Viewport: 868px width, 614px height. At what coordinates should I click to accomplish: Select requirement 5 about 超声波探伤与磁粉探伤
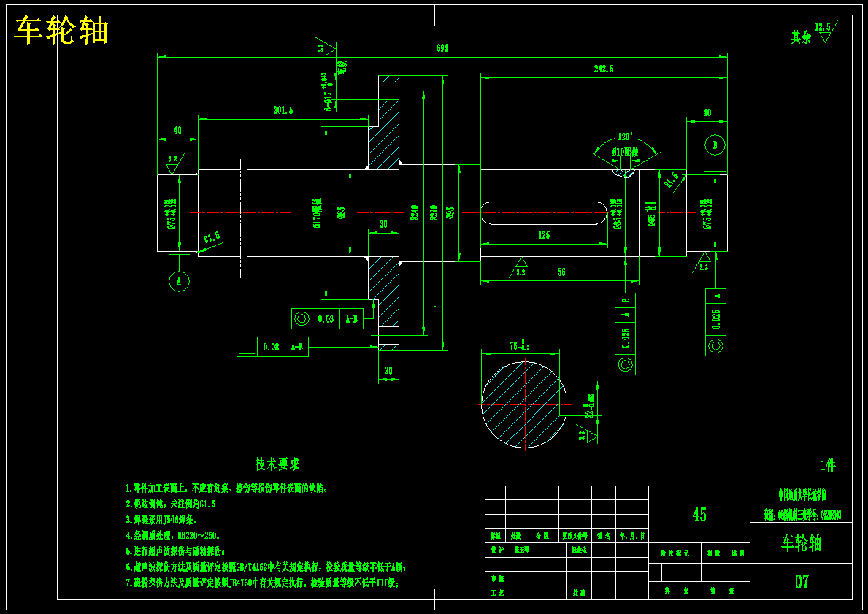(175, 551)
